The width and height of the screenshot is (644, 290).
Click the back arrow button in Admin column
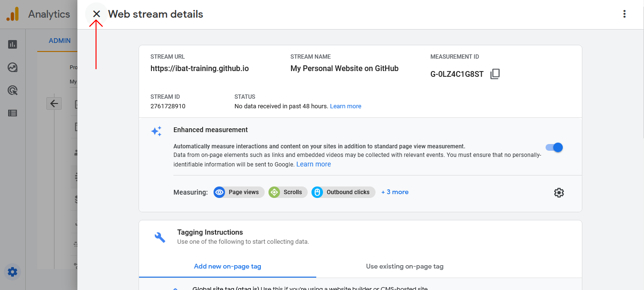click(x=54, y=104)
